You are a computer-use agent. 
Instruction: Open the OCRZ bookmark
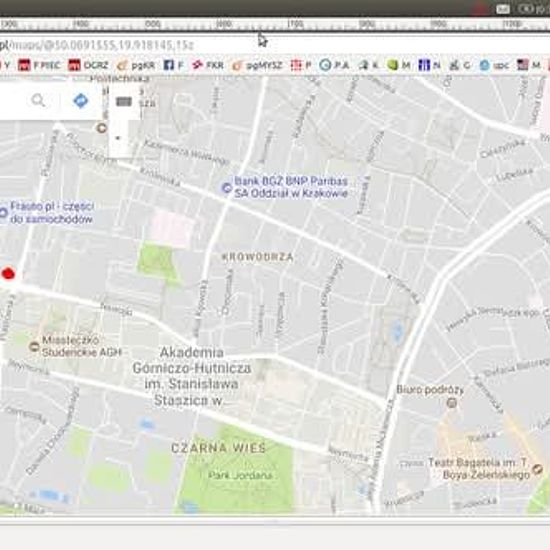click(x=88, y=65)
